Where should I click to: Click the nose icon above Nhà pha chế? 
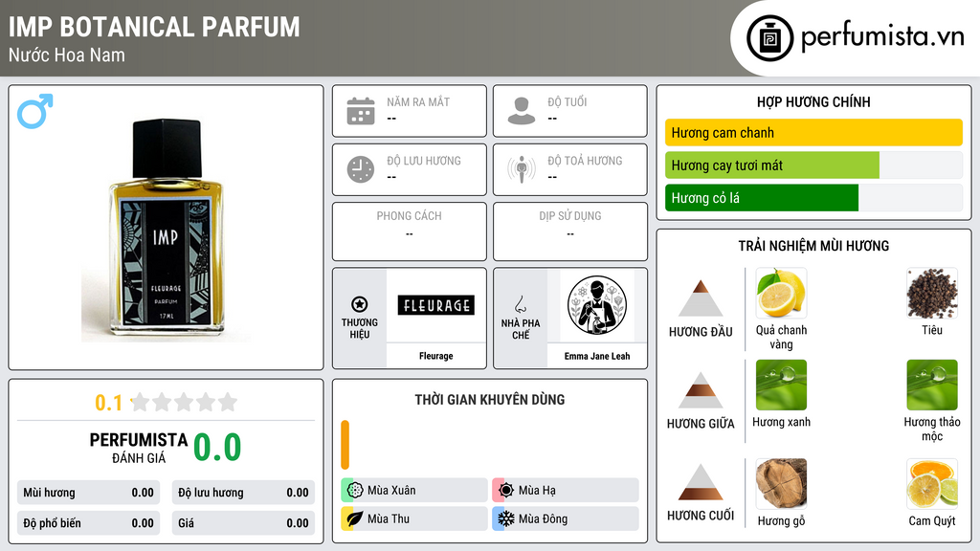[520, 304]
